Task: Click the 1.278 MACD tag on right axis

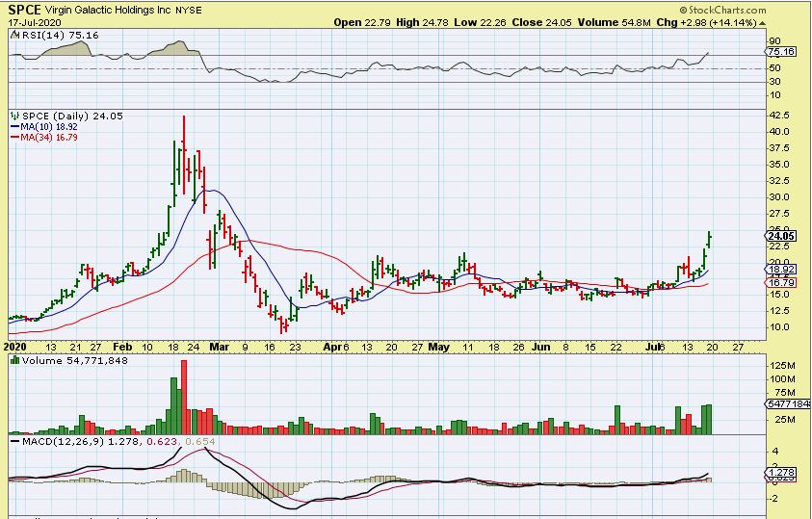Action: 781,473
